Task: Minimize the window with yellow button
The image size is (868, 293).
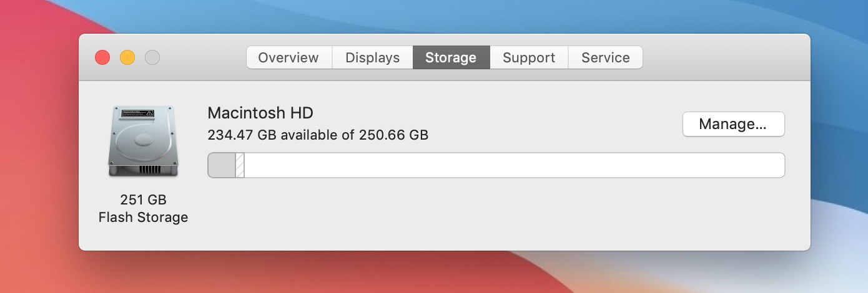Action: [x=127, y=57]
